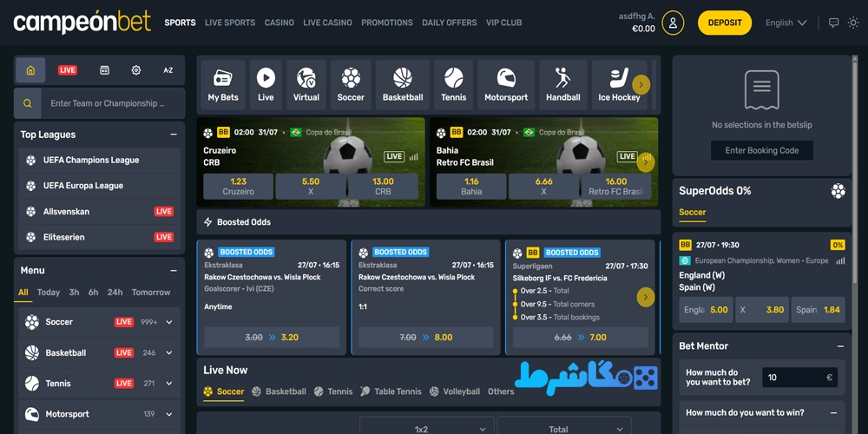Image resolution: width=868 pixels, height=434 pixels.
Task: Open the A-Z sports listing icon
Action: pyautogui.click(x=168, y=70)
